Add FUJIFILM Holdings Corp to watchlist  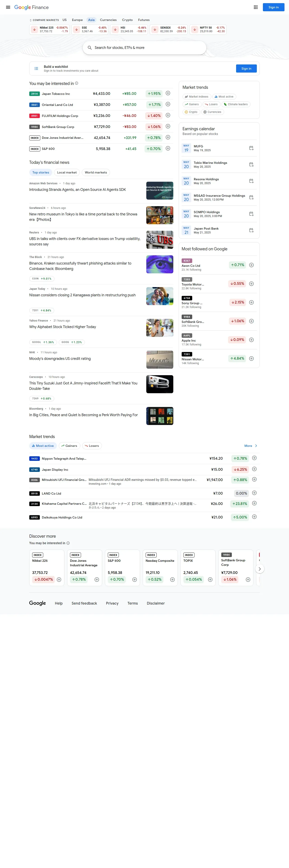(168, 115)
